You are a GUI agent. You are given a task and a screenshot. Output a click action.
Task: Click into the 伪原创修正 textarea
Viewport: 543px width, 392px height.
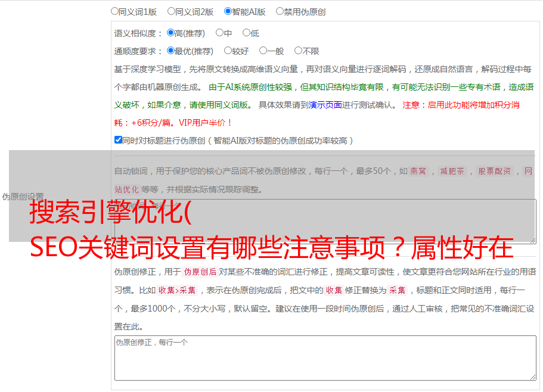(x=325, y=358)
